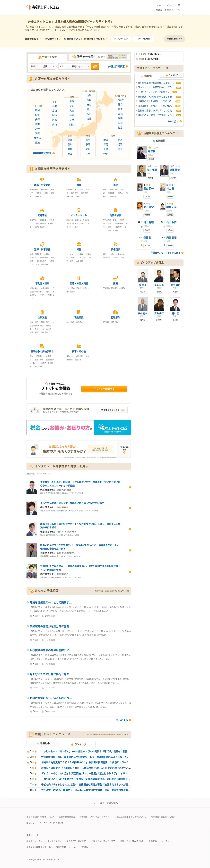Screen dimensions: 210x868
Task: Expand 法律相談を投稿する navigation menu
Action: [x=95, y=39]
